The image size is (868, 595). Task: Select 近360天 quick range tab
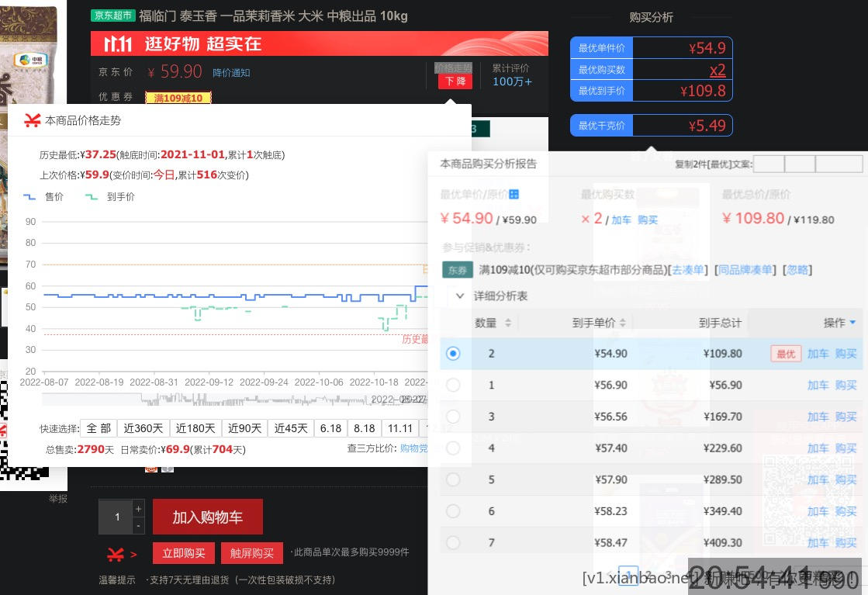(144, 428)
